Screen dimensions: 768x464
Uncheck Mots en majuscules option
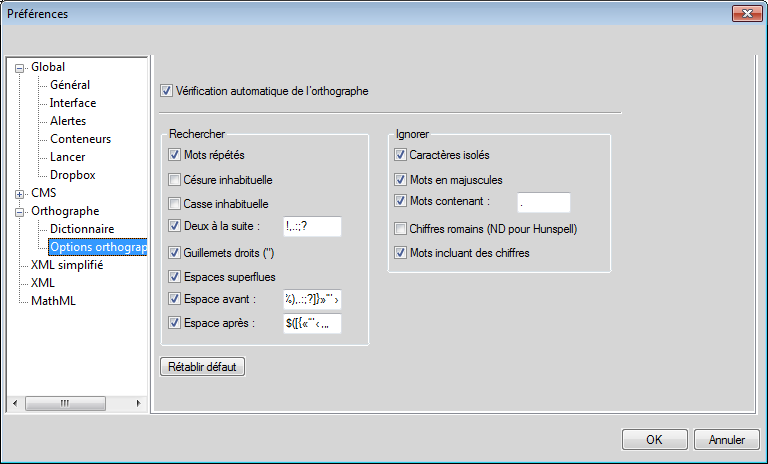401,180
